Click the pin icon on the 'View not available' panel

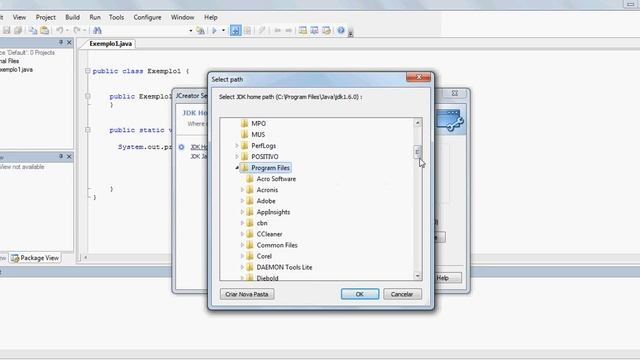tap(61, 156)
